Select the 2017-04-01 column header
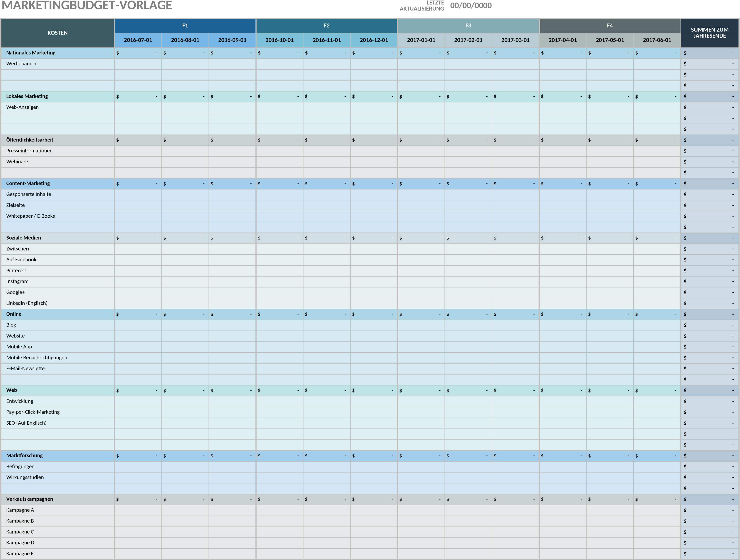Viewport: 740px width, 560px height. coord(562,40)
